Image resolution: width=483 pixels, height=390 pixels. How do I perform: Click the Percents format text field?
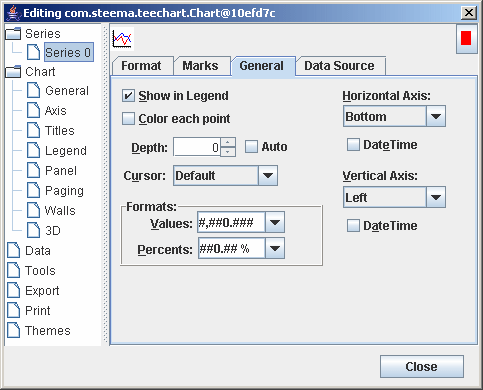231,248
